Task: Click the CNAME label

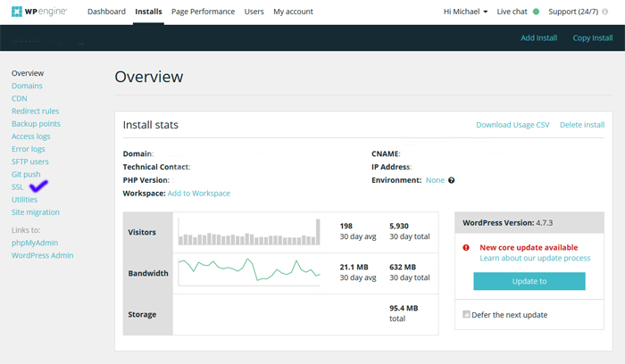Action: click(x=386, y=153)
